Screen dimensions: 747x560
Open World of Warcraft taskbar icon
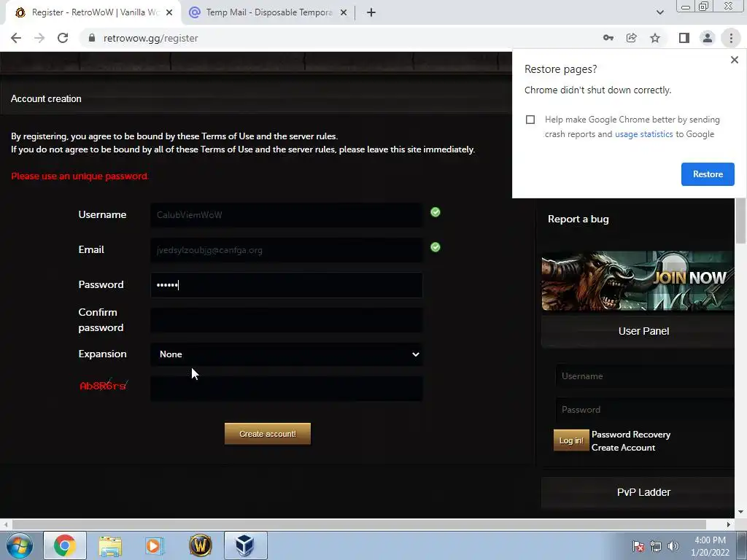pos(201,545)
